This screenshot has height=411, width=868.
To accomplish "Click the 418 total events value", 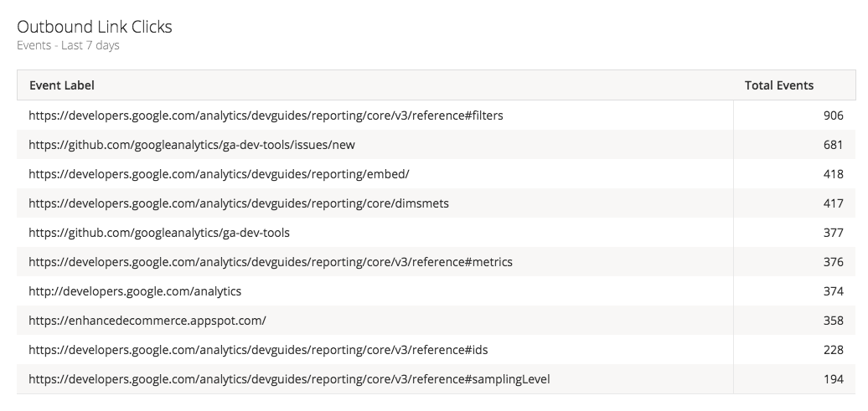I will [x=833, y=174].
